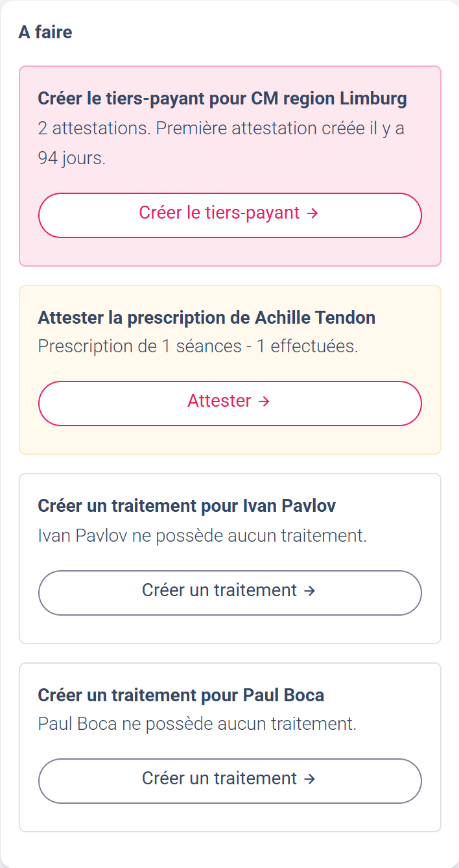Viewport: 459px width, 868px height.
Task: Click 'Attester la prescription de Achille Tendon' title
Action: point(206,318)
